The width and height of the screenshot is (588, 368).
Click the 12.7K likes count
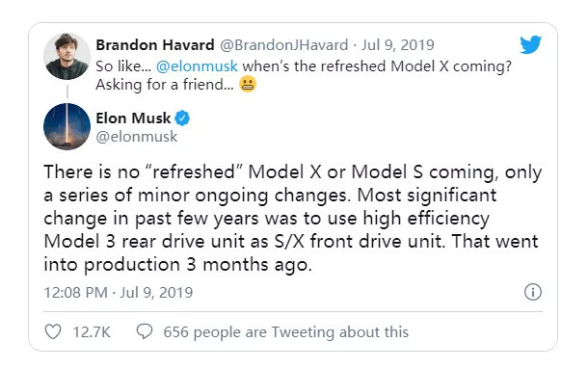(x=92, y=332)
